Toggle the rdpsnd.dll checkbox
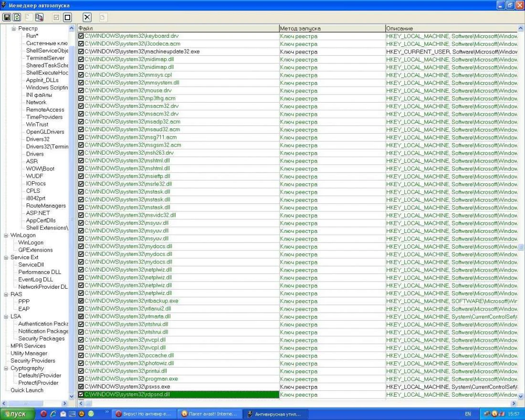Viewport: 525px width, 420px height. click(81, 394)
